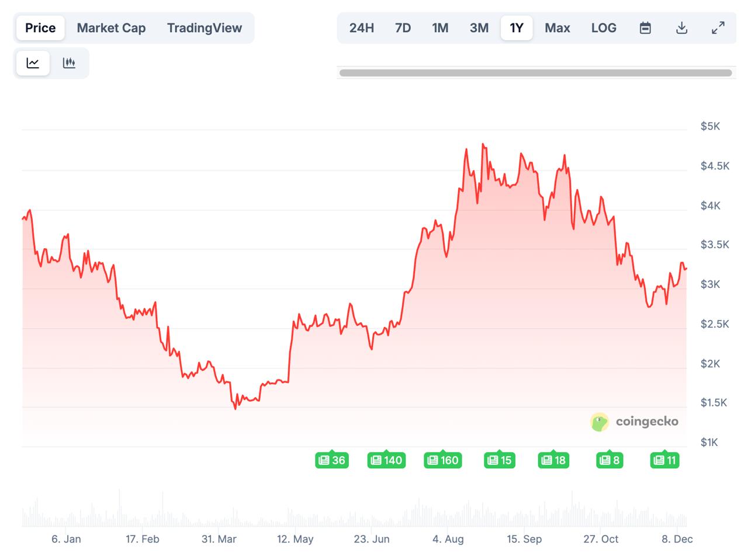
Task: Click the horizontal chart range scrollbar
Action: (x=535, y=72)
